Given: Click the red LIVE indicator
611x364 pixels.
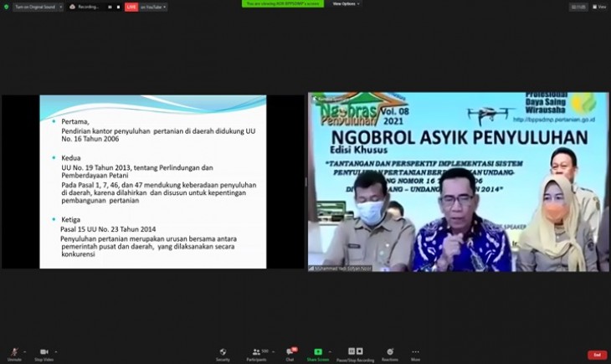Looking at the screenshot, I should coord(131,7).
